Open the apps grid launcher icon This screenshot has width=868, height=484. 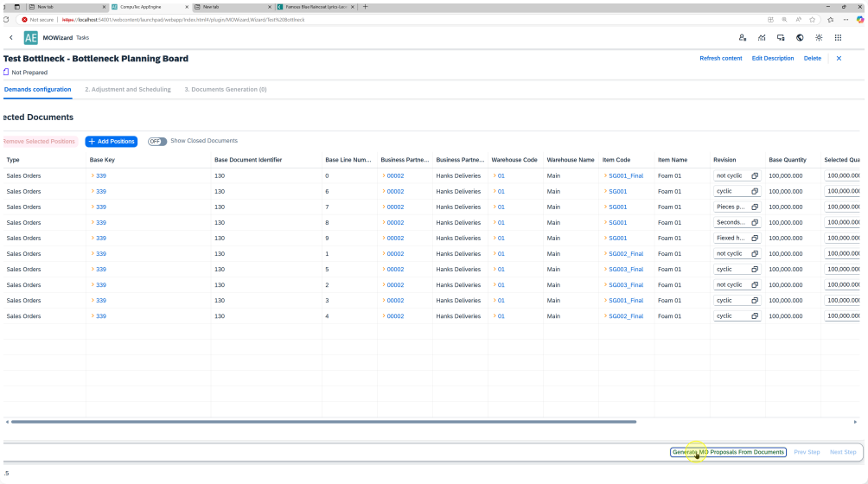[x=838, y=38]
